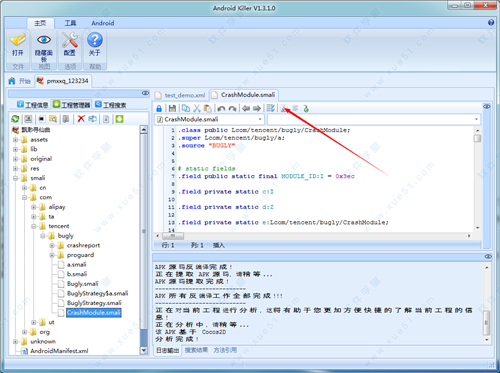Screen dimensions: 500x373
Task: Switch to the 开始 home tab
Action: (x=20, y=81)
